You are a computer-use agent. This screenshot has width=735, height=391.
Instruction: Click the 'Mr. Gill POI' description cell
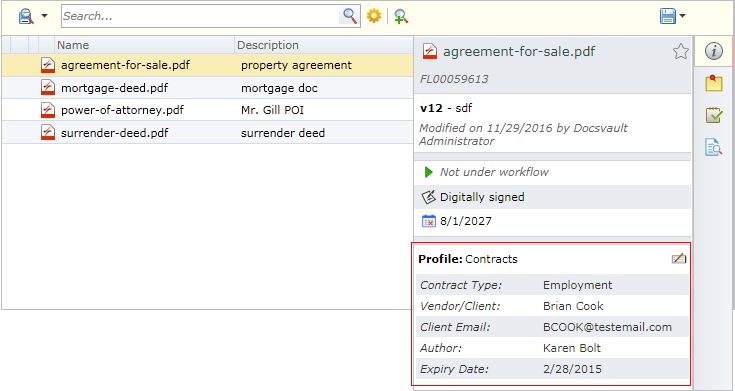click(272, 110)
